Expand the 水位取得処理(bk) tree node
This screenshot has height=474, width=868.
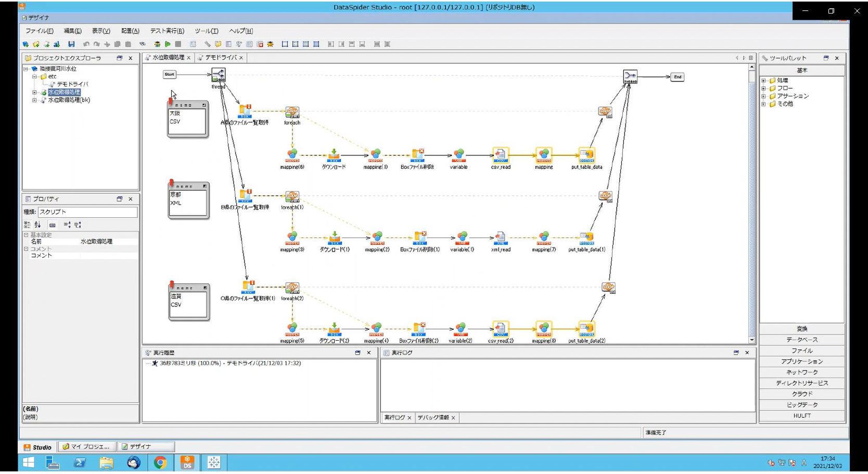[34, 100]
